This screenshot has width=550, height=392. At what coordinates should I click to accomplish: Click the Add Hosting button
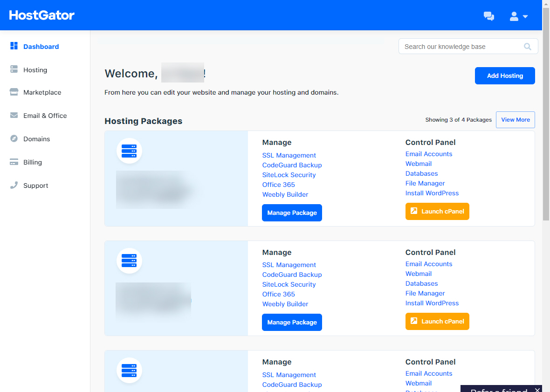[x=505, y=76]
